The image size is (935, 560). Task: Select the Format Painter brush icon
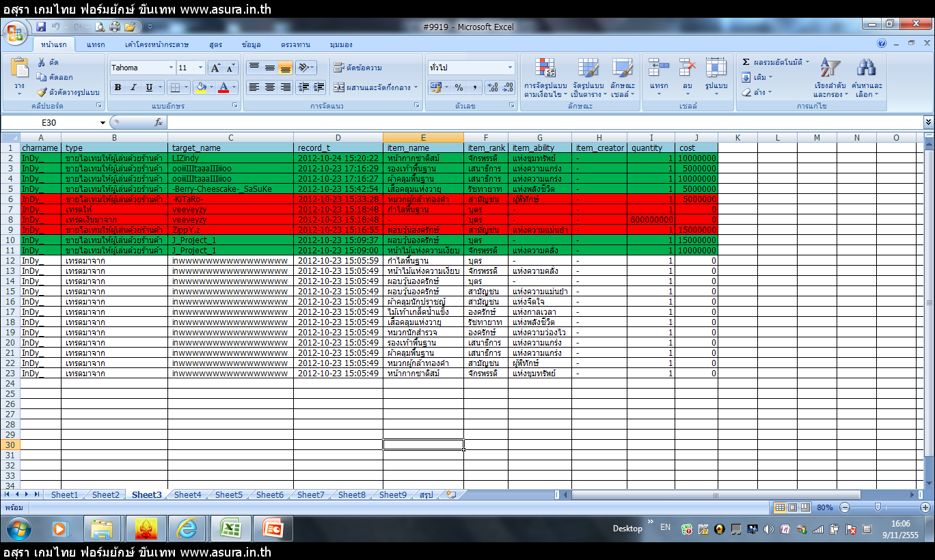[x=42, y=92]
